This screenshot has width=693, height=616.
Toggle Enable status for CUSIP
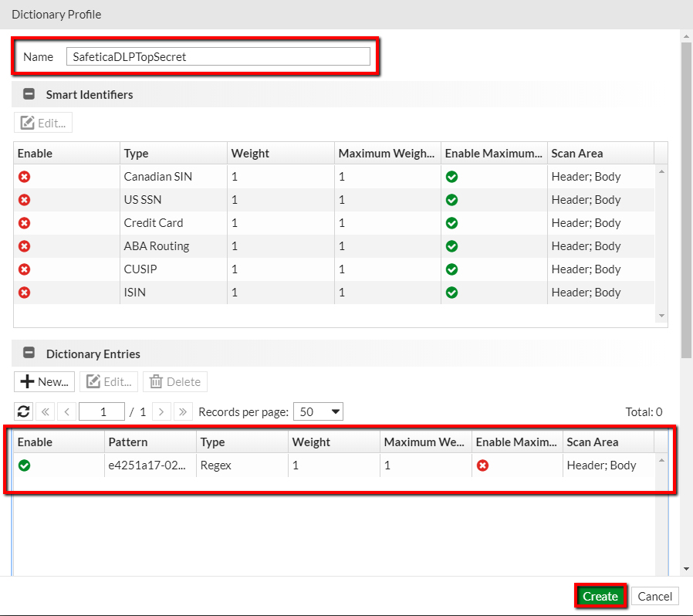24,269
